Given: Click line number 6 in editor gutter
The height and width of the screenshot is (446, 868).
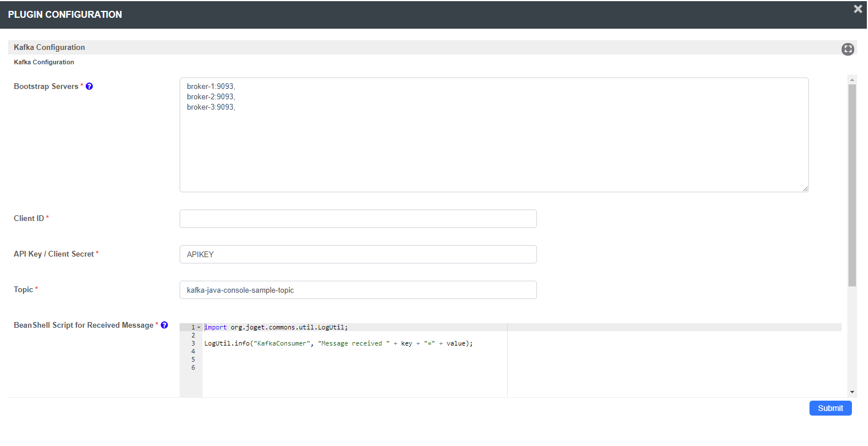Looking at the screenshot, I should pos(193,367).
